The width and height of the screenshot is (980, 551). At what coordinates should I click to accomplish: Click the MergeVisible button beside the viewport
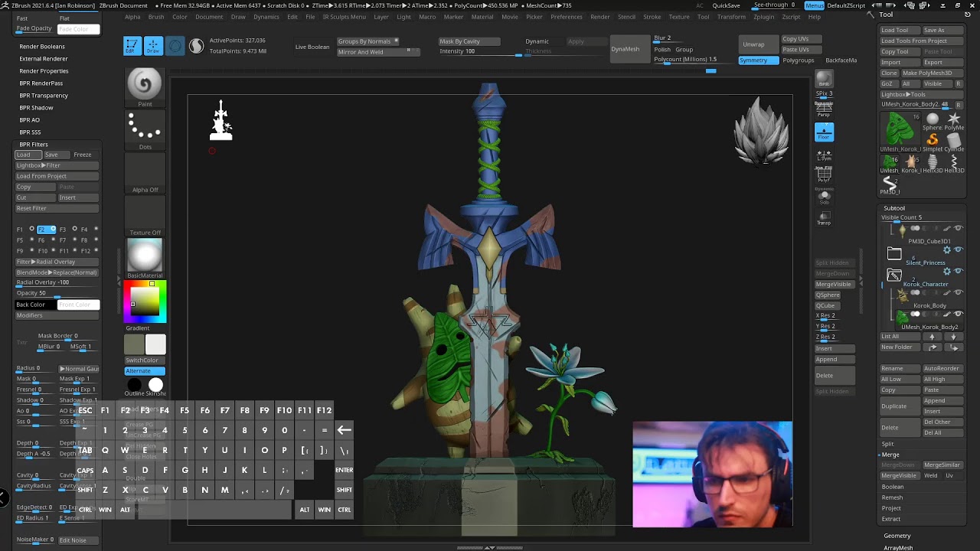click(x=834, y=285)
